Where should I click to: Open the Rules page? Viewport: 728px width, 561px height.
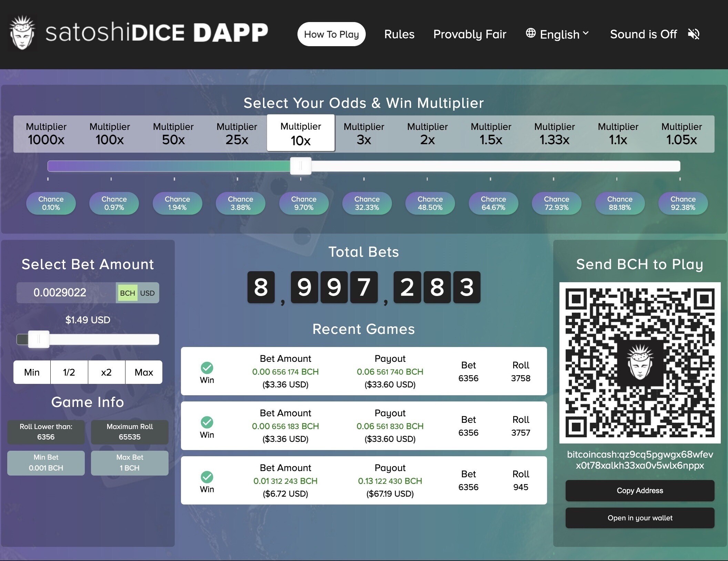(x=399, y=34)
